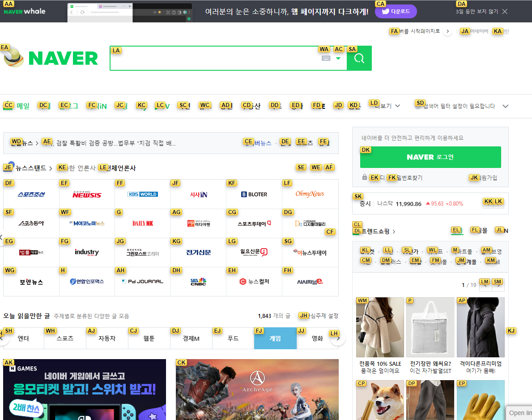Screen dimensions: 532x420
Task: Open the 시사IN press logo
Action: tap(198, 194)
